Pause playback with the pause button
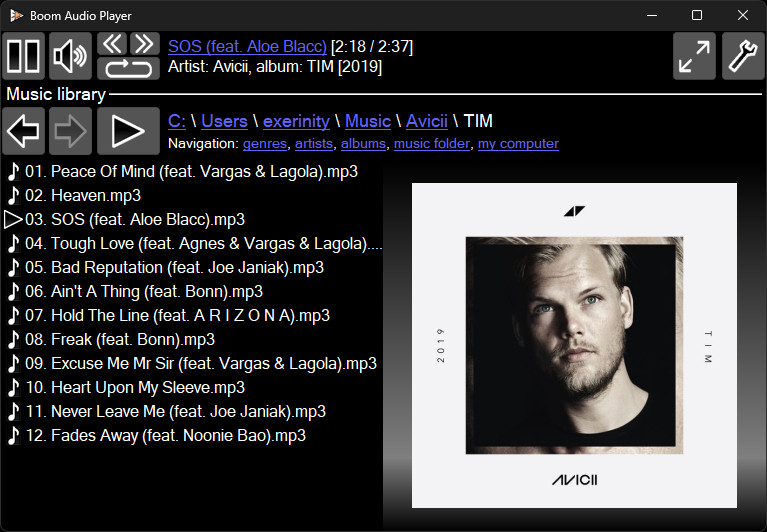Image resolution: width=767 pixels, height=532 pixels. point(23,56)
